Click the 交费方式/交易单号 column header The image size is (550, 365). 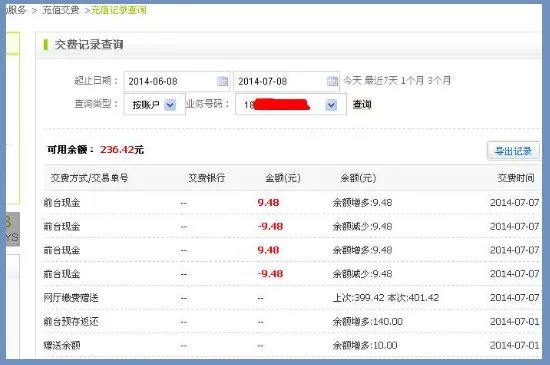coord(89,178)
